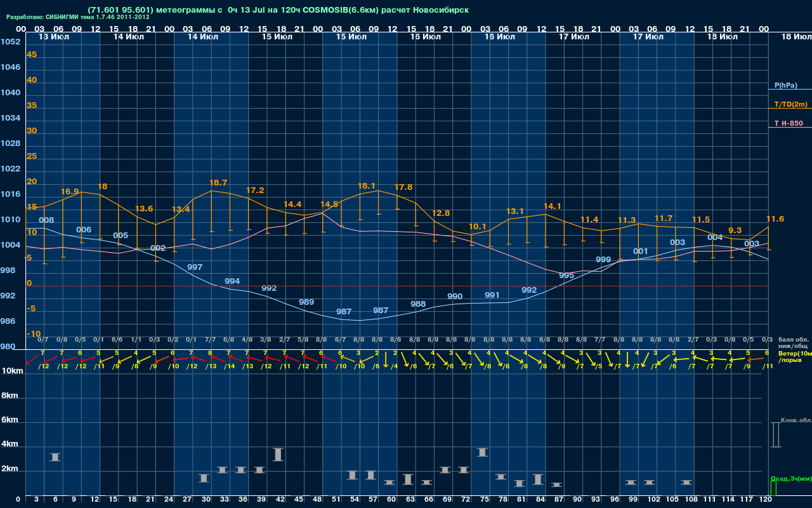Click the -10 temperature axis value
Image resolution: width=812 pixels, height=508 pixels.
point(34,334)
